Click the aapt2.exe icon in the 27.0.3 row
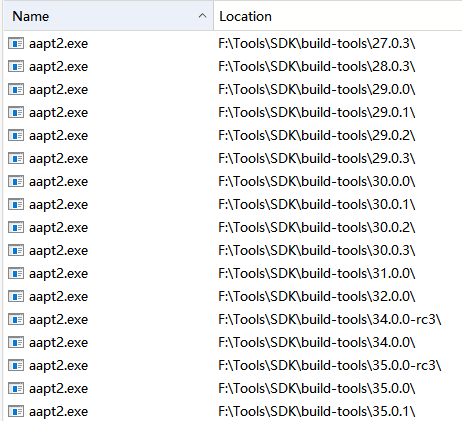462x421 pixels. coord(16,43)
